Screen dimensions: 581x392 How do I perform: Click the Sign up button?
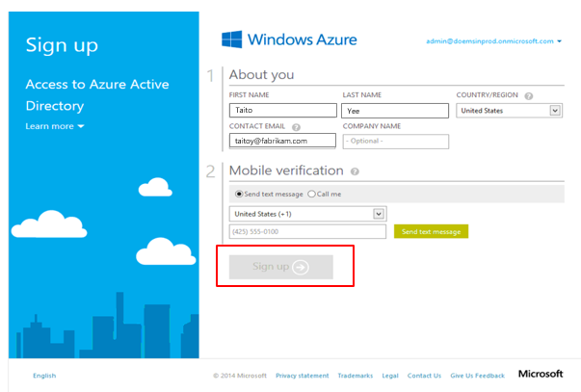tap(281, 267)
